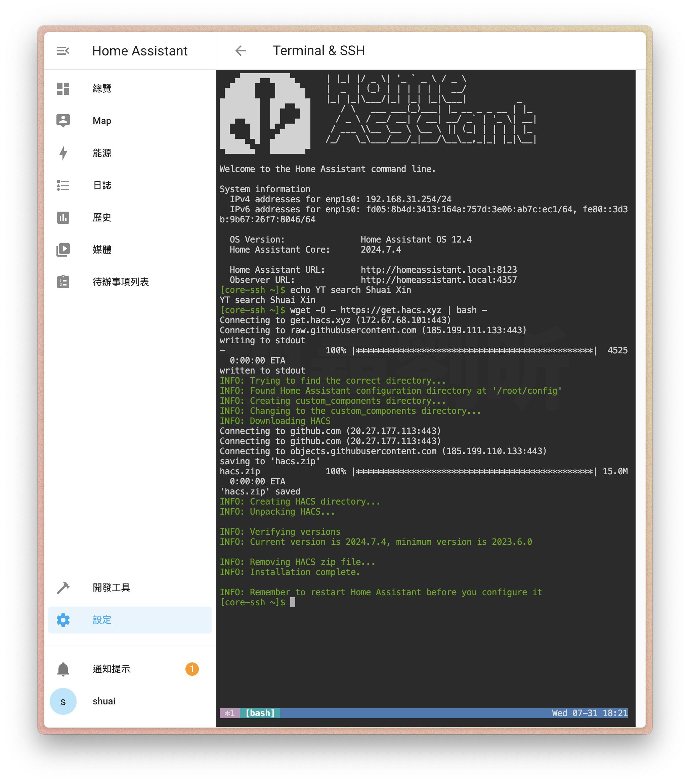Click the 待辦事項列表 clipboard icon

pos(63,281)
